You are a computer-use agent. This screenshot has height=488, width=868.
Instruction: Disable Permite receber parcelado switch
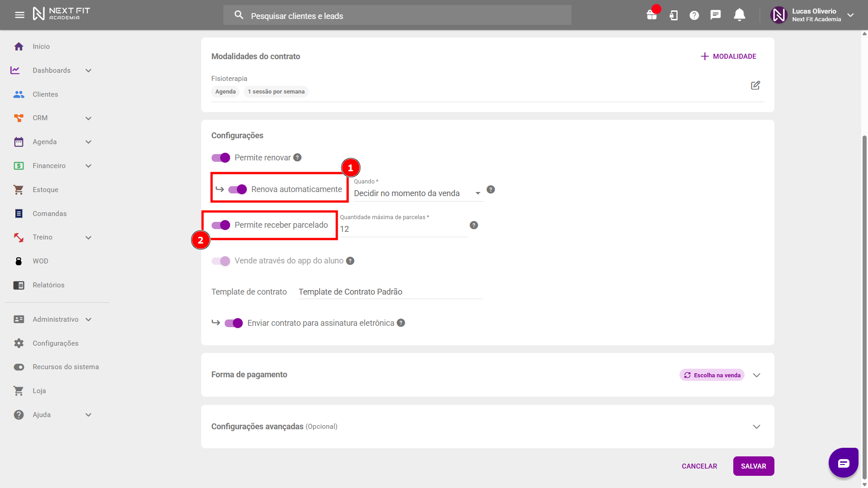click(221, 225)
